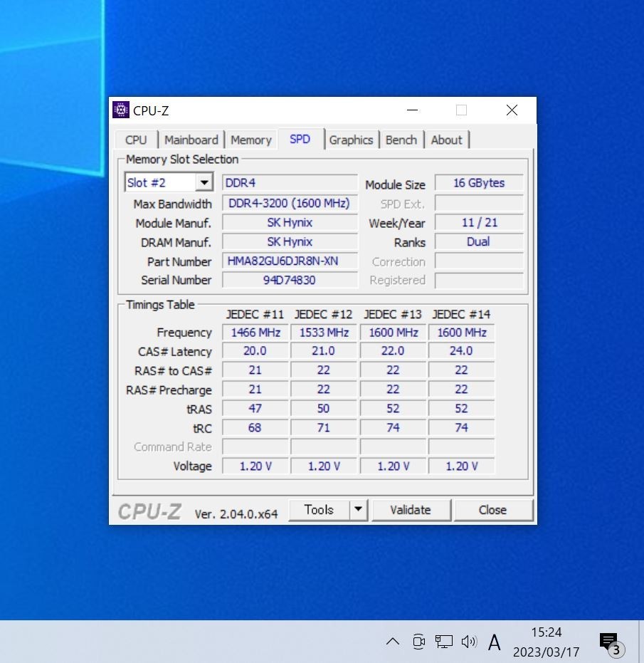Click the Week/Year value 11 / 21
This screenshot has width=644, height=663.
click(479, 222)
